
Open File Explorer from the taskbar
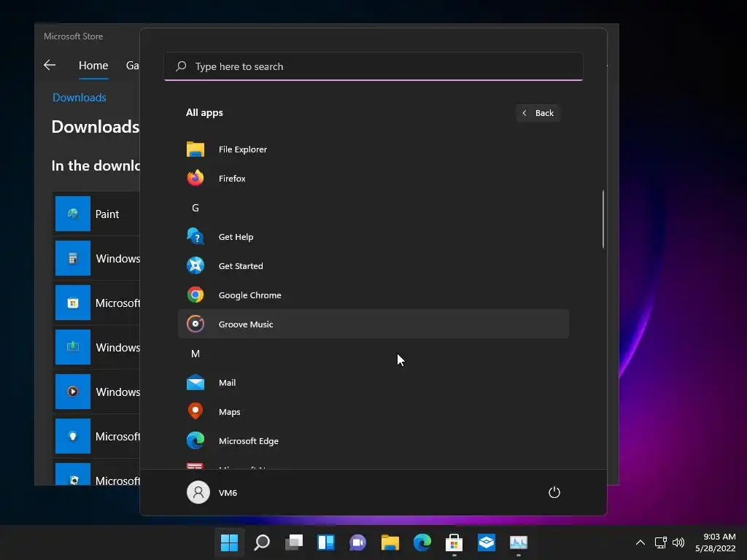(390, 542)
